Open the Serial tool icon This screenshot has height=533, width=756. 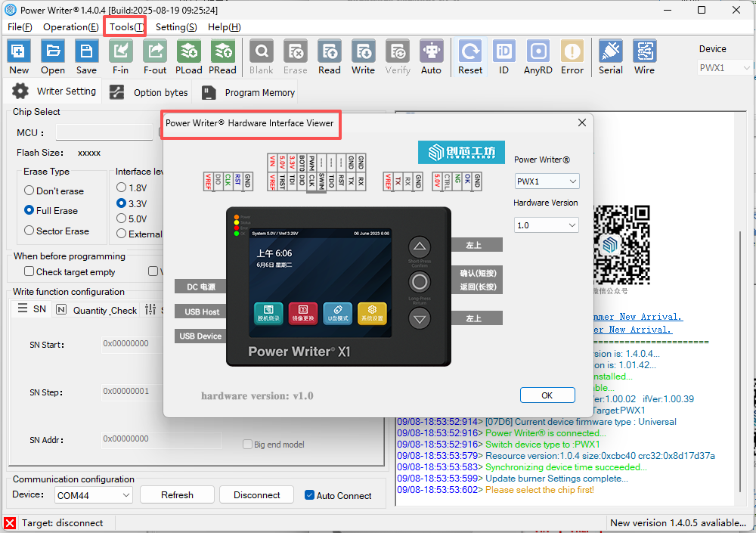[x=611, y=51]
